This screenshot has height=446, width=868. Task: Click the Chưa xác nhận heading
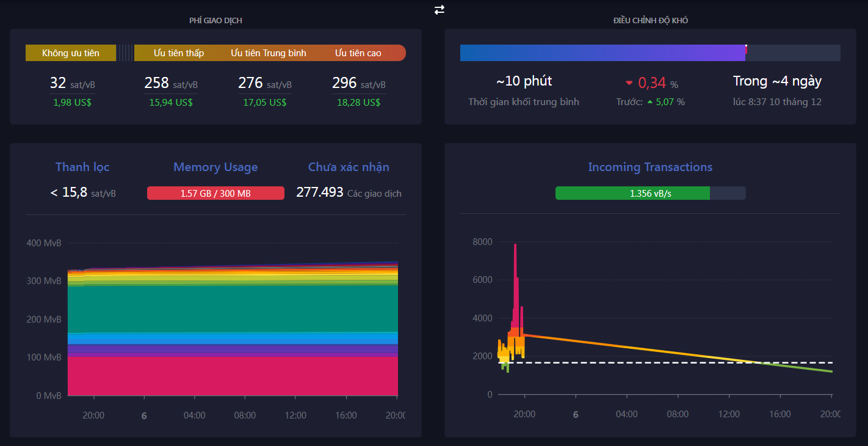click(349, 167)
